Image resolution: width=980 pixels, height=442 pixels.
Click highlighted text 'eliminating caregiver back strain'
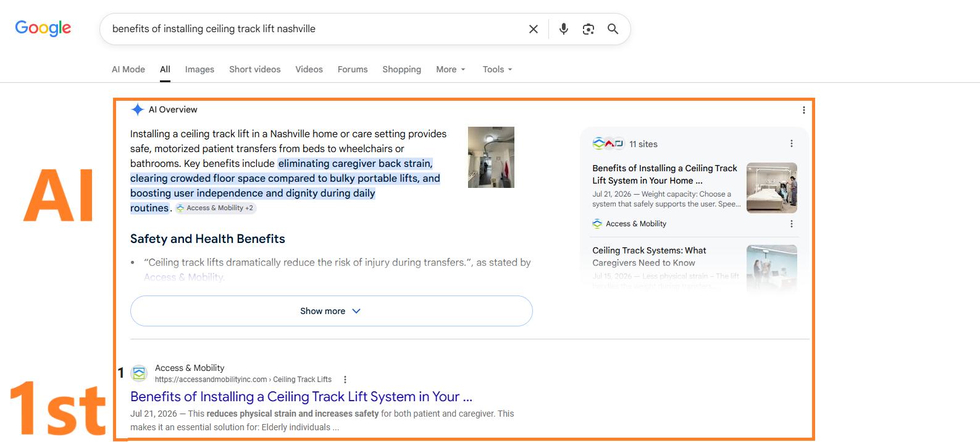click(354, 164)
